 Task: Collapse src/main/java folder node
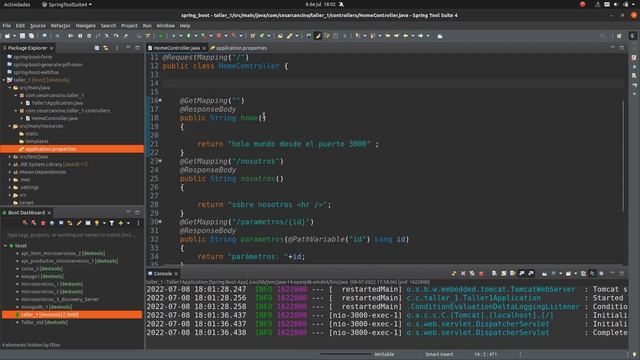(x=10, y=88)
